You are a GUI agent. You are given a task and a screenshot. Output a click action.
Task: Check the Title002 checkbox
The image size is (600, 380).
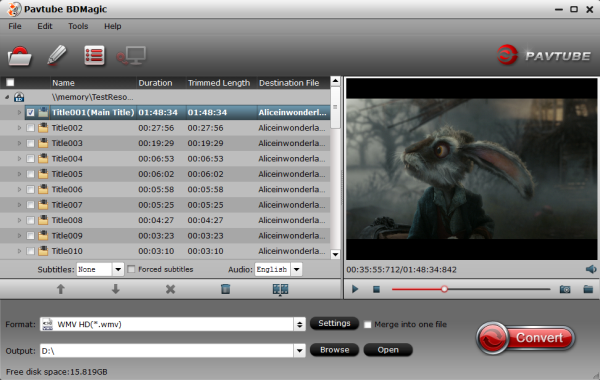[x=31, y=128]
